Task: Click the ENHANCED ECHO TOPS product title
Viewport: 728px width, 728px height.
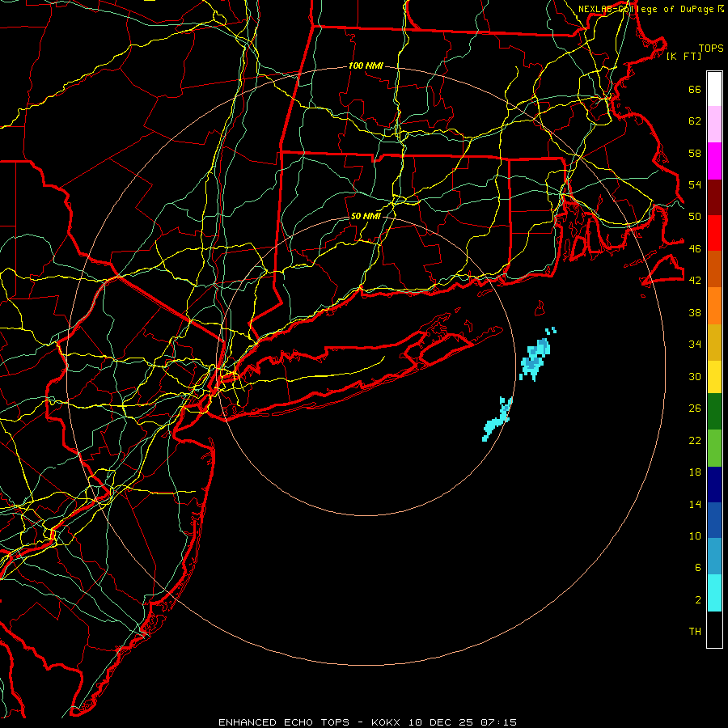Action: [284, 722]
